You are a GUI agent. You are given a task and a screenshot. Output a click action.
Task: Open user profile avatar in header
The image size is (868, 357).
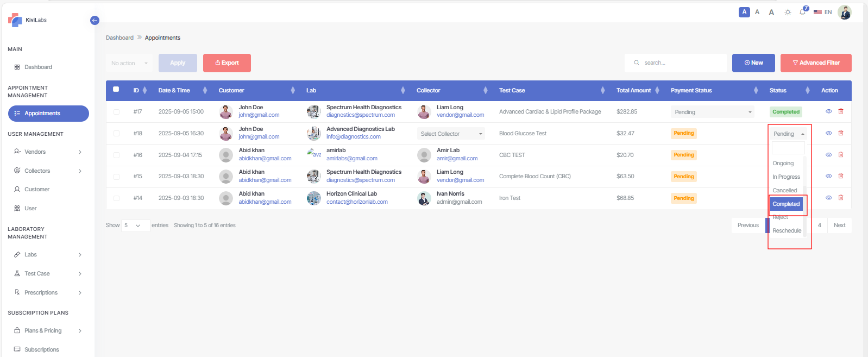[844, 12]
